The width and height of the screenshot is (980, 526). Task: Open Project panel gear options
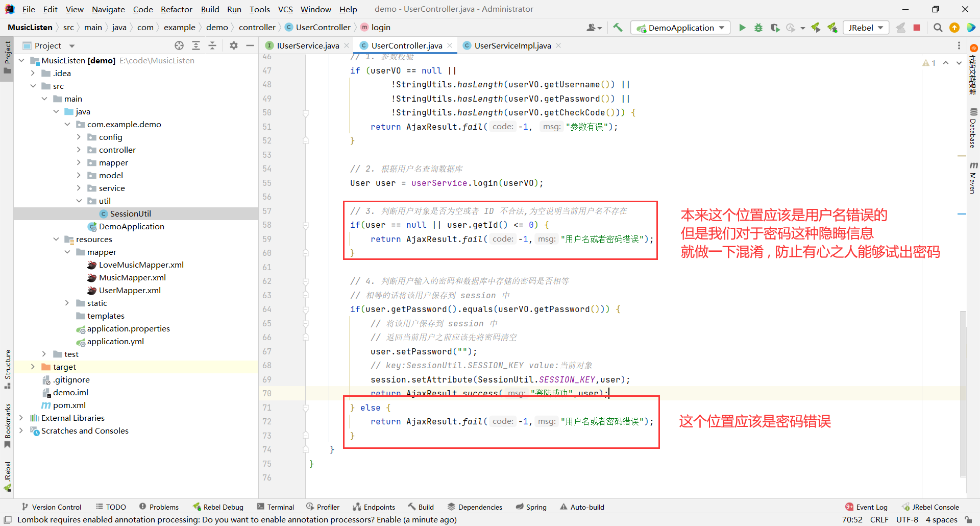pyautogui.click(x=234, y=45)
